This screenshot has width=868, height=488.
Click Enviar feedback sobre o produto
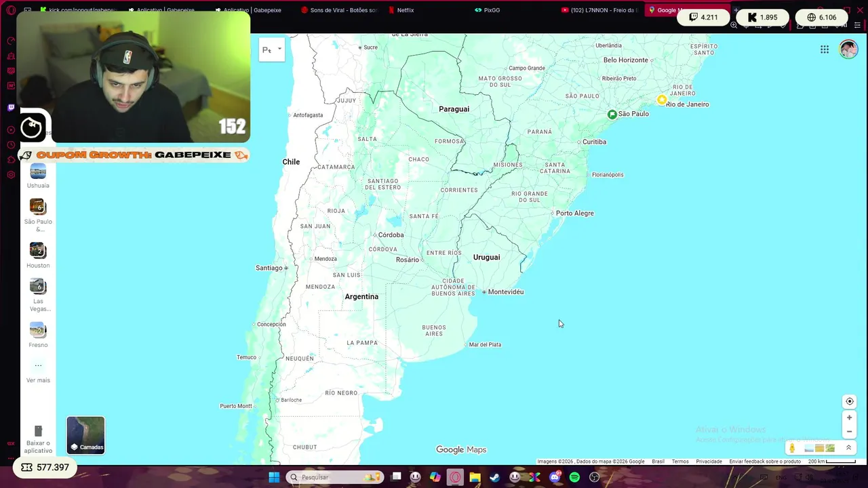(765, 462)
